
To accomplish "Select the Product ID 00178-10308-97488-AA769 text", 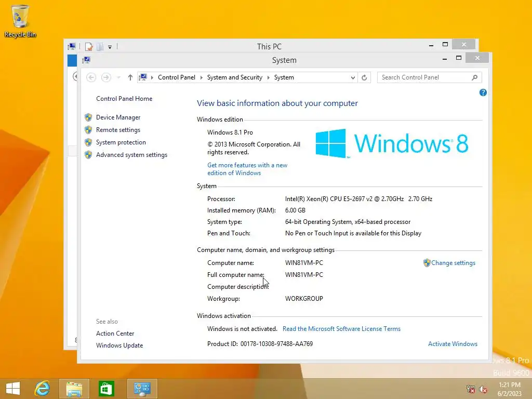I will (260, 344).
